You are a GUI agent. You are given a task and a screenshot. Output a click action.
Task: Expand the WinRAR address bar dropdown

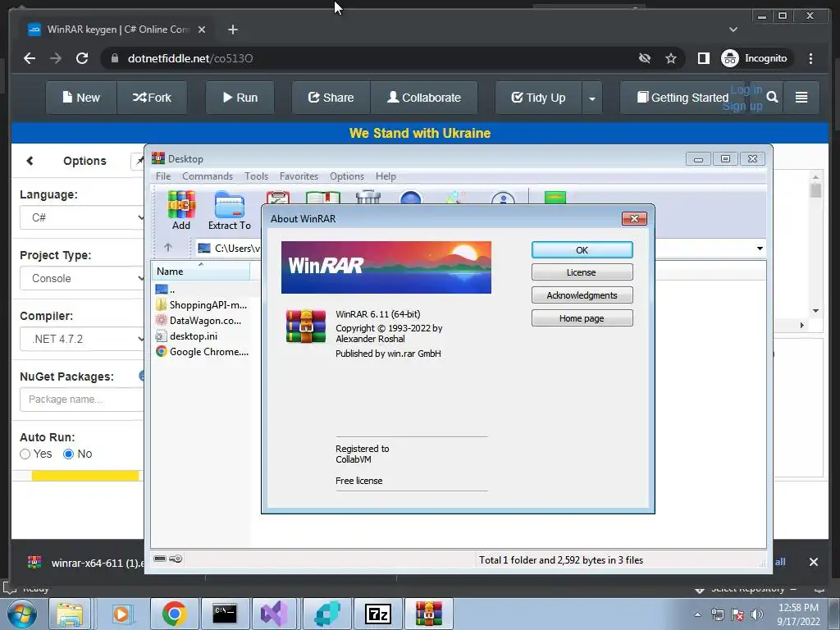(760, 248)
